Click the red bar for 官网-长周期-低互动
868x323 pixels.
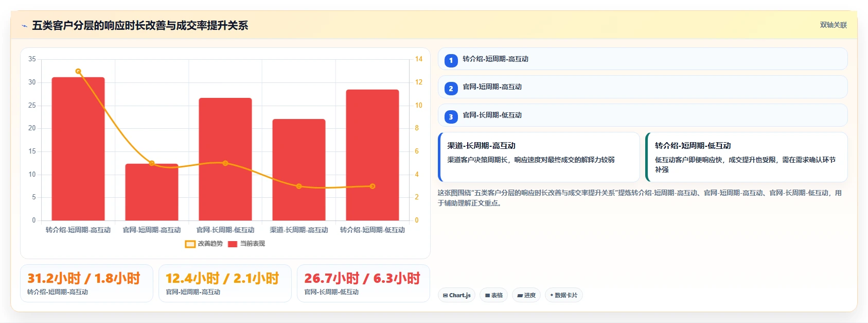pyautogui.click(x=225, y=159)
